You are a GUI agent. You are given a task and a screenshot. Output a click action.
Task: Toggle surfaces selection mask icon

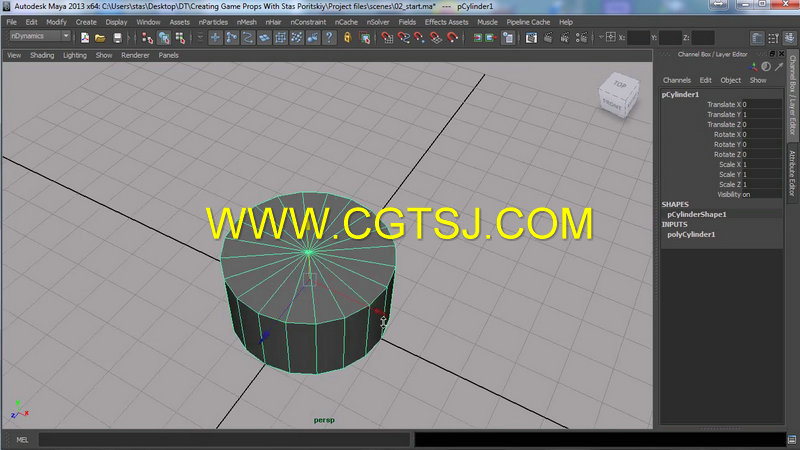click(x=264, y=38)
